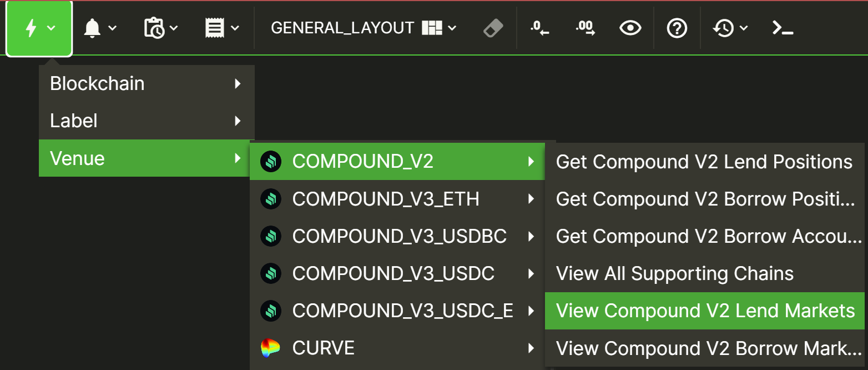Open the GENERAL_LAYOUT layout selector
The width and height of the screenshot is (868, 370).
[x=364, y=28]
